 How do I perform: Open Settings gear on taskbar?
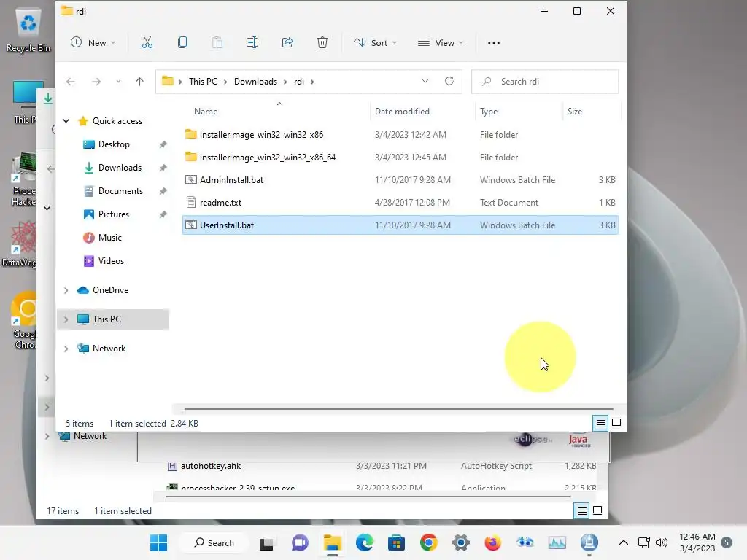pyautogui.click(x=461, y=542)
